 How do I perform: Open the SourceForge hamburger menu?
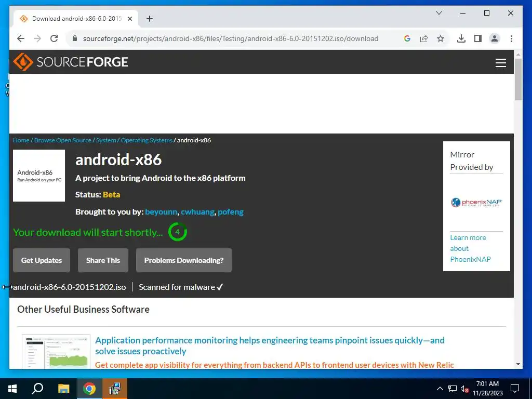coord(500,63)
